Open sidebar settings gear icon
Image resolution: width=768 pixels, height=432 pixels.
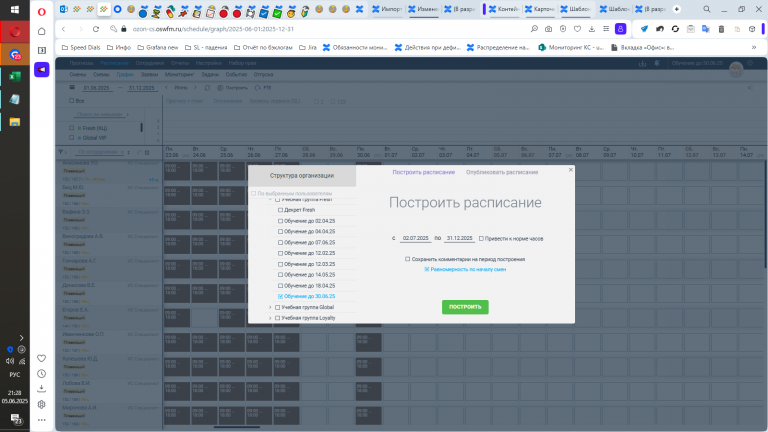click(x=42, y=405)
